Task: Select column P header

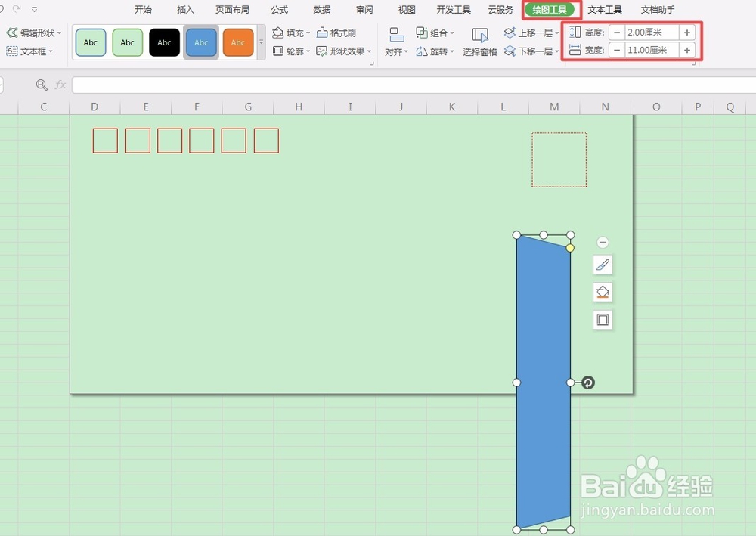Action: [698, 107]
